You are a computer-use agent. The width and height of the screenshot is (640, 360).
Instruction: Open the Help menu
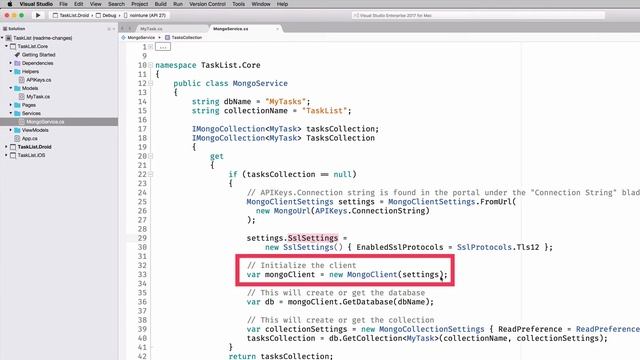[x=282, y=4]
